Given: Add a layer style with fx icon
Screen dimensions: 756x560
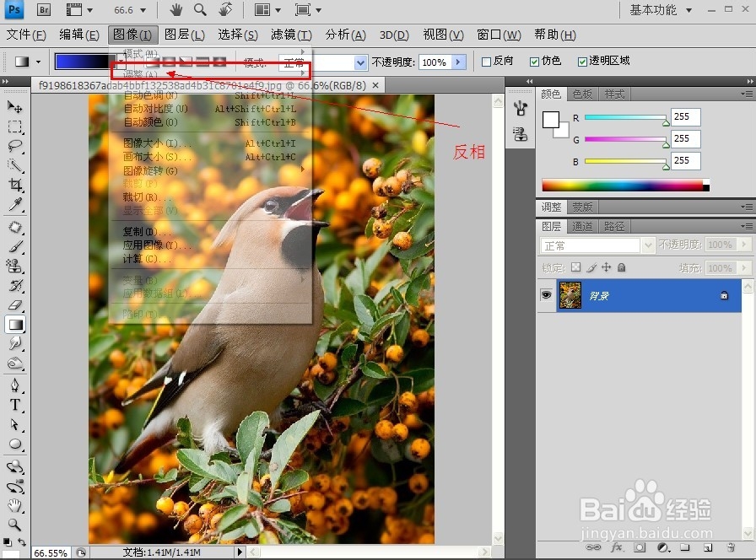Looking at the screenshot, I should [617, 547].
